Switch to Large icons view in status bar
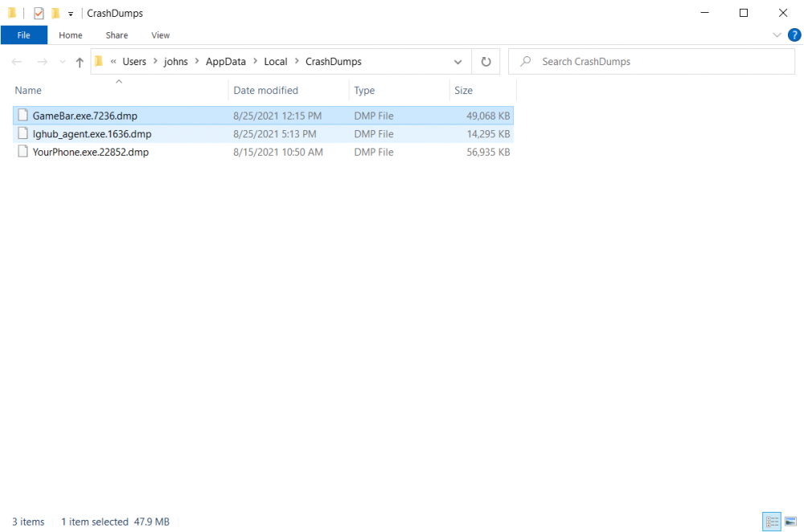The width and height of the screenshot is (804, 532). pos(790,522)
